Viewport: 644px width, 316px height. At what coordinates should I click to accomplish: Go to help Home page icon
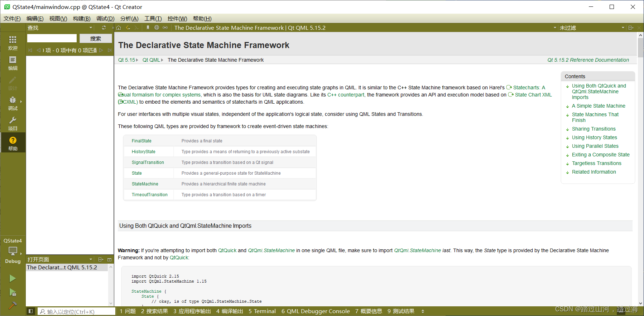(119, 28)
